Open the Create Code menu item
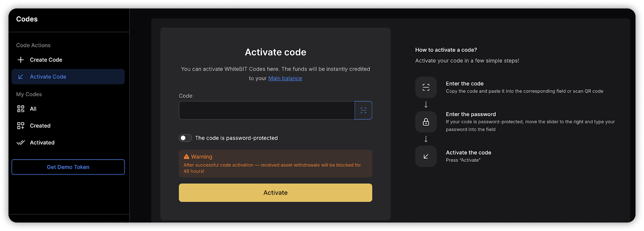 (46, 60)
